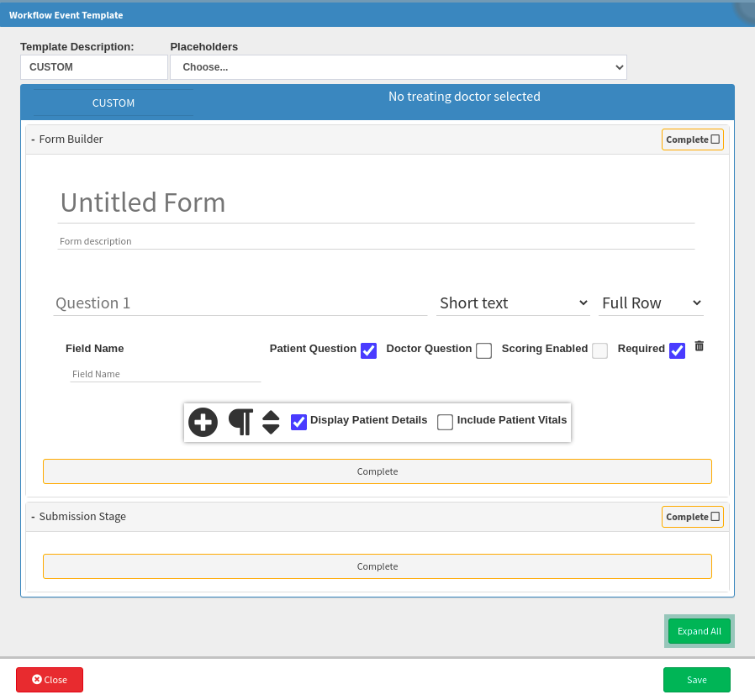
Task: Click the Untitled Form title field
Action: (x=376, y=203)
